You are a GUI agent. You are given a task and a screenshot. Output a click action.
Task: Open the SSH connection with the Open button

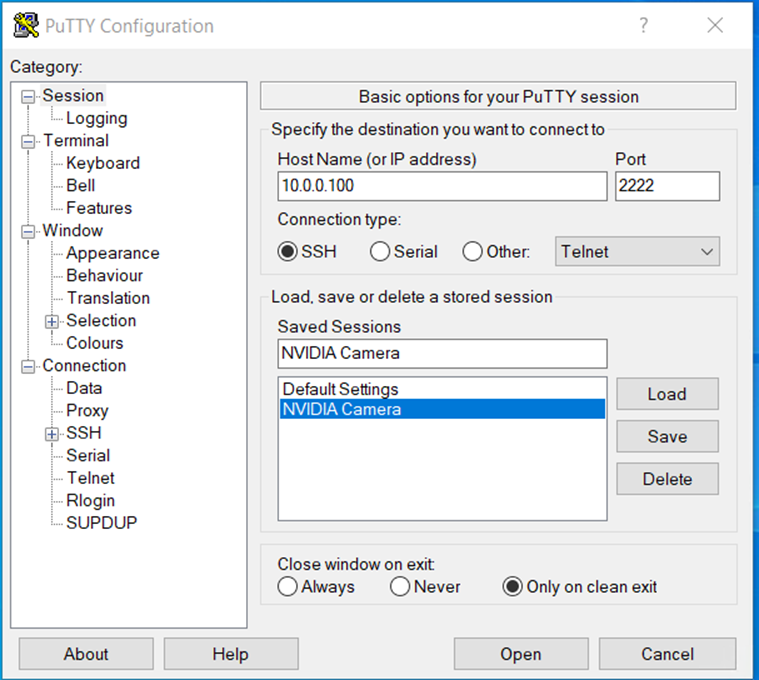521,654
